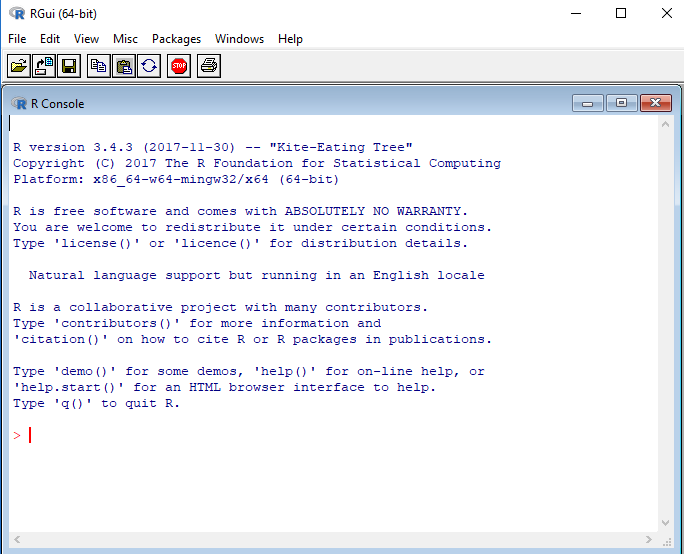Click the RGui (64-bit) title bar text
Image resolution: width=684 pixels, height=554 pixels.
coord(63,14)
